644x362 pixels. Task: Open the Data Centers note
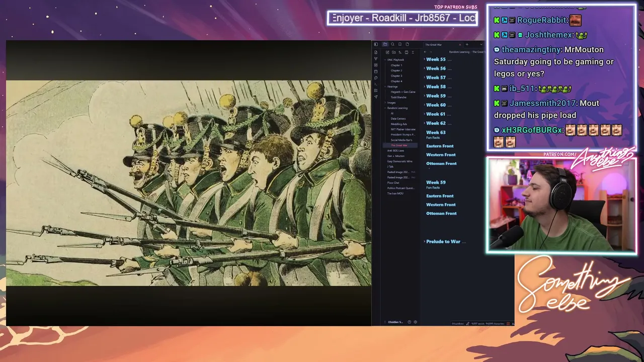point(398,119)
